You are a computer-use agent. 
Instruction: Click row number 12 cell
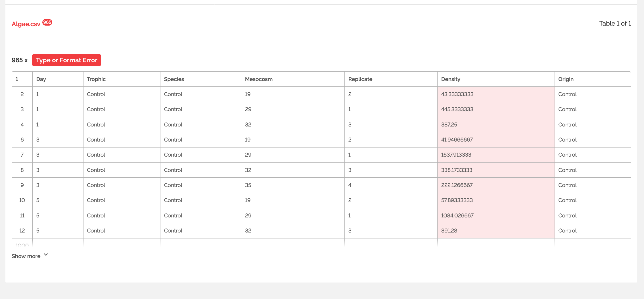(22, 231)
